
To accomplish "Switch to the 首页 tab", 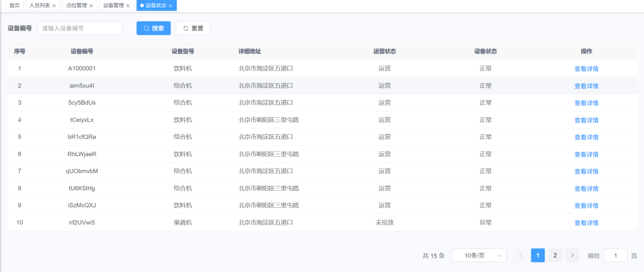I will coord(14,6).
